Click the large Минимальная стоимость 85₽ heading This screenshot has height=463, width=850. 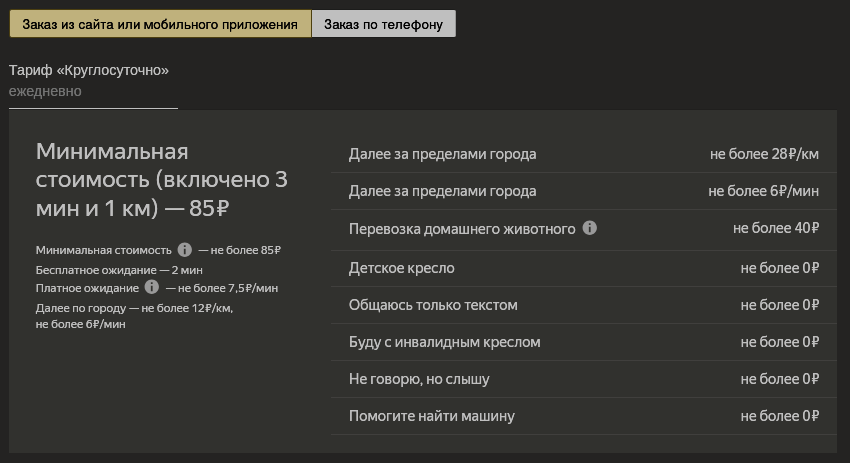click(x=162, y=180)
